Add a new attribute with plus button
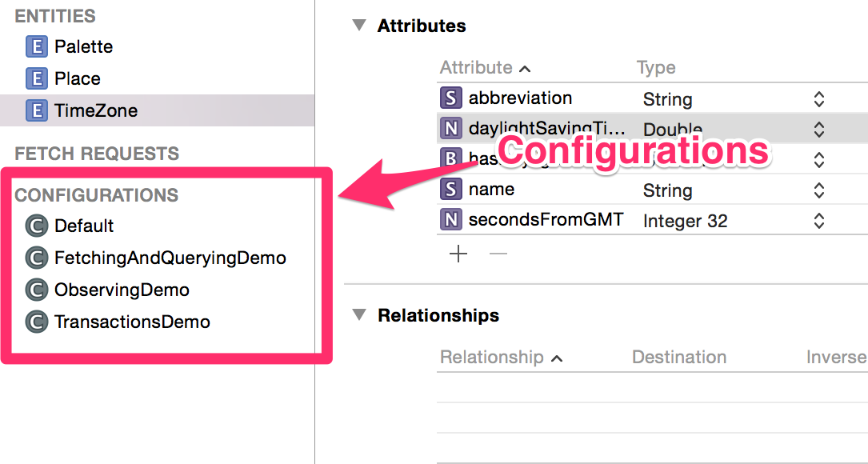Viewport: 868px width, 464px height. pyautogui.click(x=458, y=254)
